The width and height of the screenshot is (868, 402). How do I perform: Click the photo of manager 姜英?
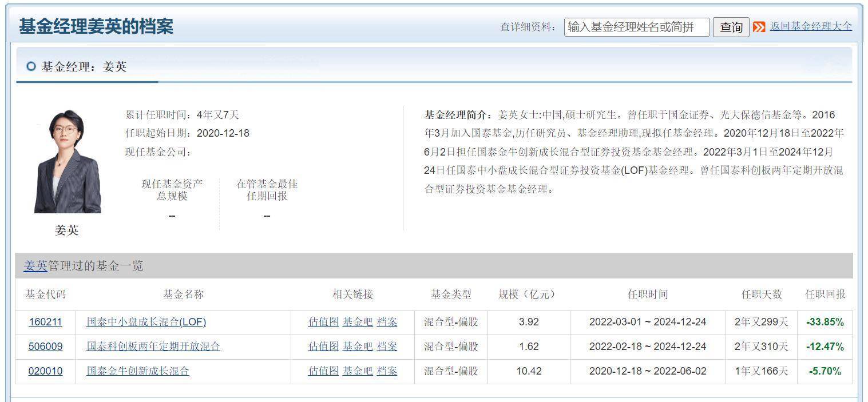pos(68,162)
